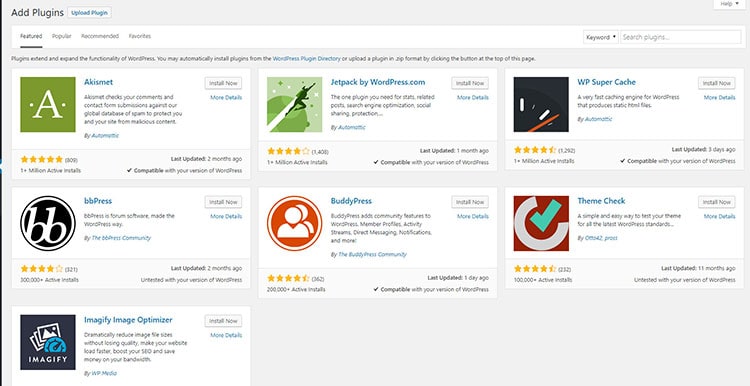Install the WP Super Cache plugin
Viewport: 750px width, 386px height.
coord(717,83)
